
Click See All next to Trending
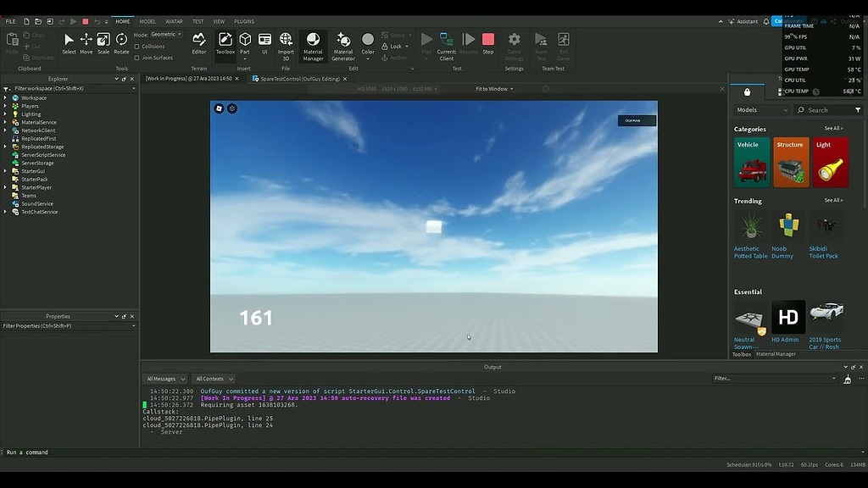click(833, 200)
